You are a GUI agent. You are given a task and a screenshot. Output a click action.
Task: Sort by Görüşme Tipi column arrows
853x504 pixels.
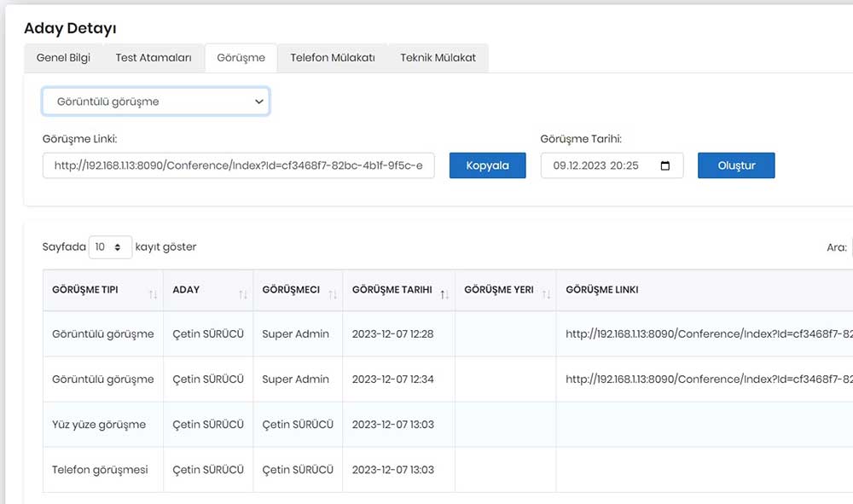153,294
